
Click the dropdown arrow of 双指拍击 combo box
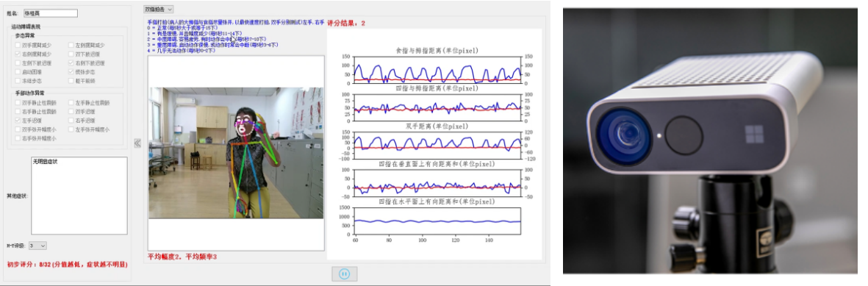(x=169, y=10)
